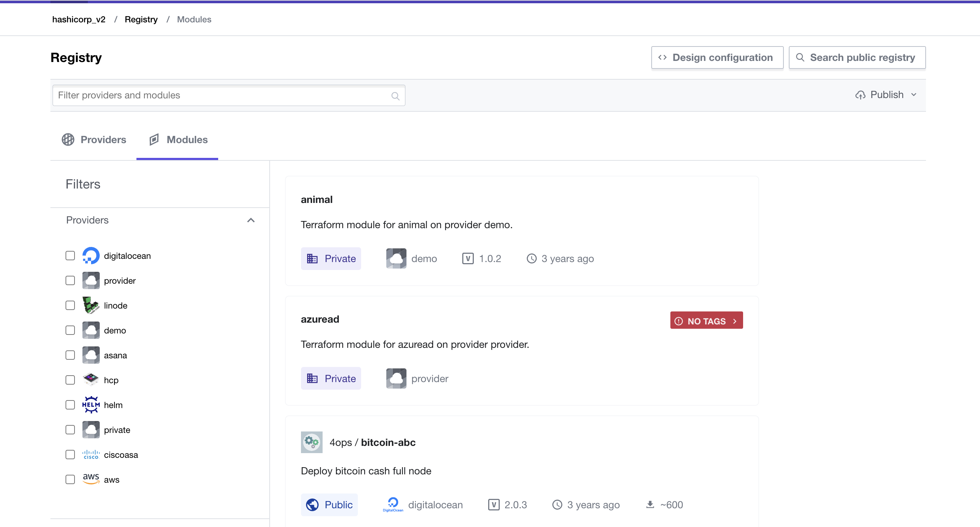Click the Private badge on the animal module
This screenshot has height=527, width=980.
tap(331, 258)
